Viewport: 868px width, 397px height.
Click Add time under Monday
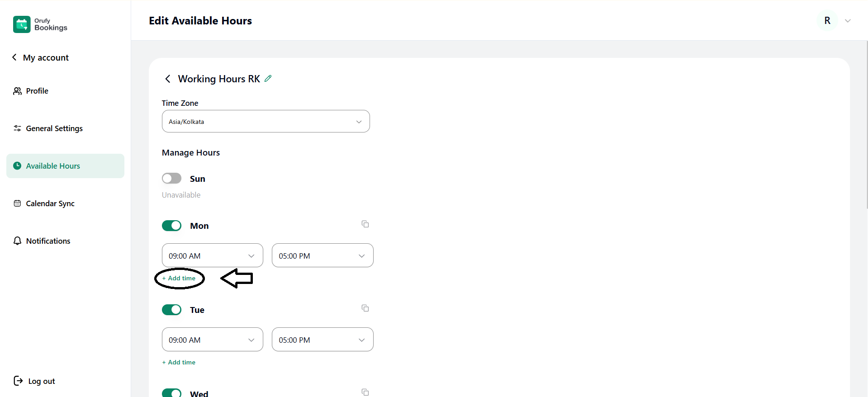[180, 279]
